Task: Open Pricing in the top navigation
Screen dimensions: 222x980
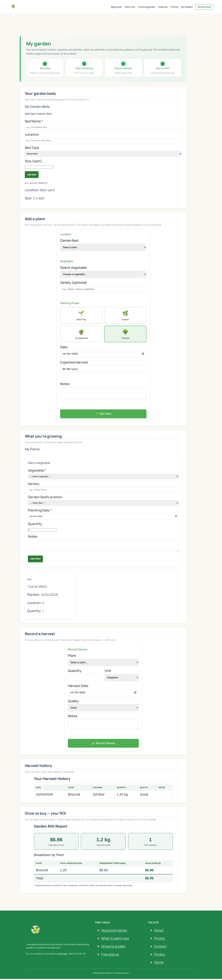Action: (174, 7)
